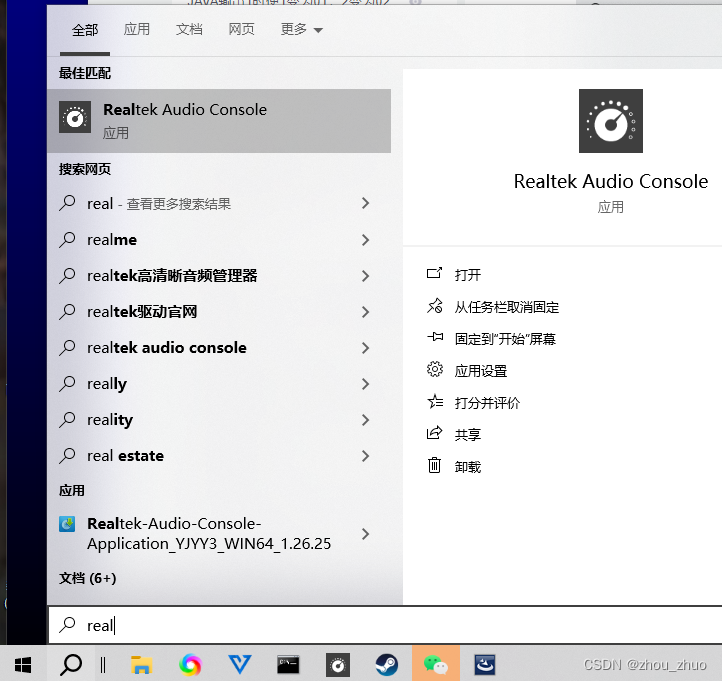Select the 全部 tab
This screenshot has height=681, width=722.
click(85, 30)
